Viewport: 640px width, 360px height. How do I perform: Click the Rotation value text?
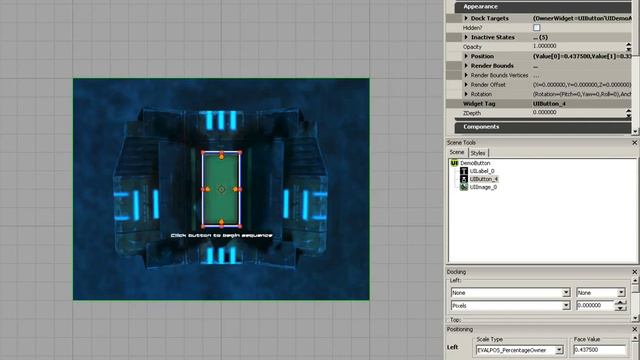pyautogui.click(x=582, y=94)
